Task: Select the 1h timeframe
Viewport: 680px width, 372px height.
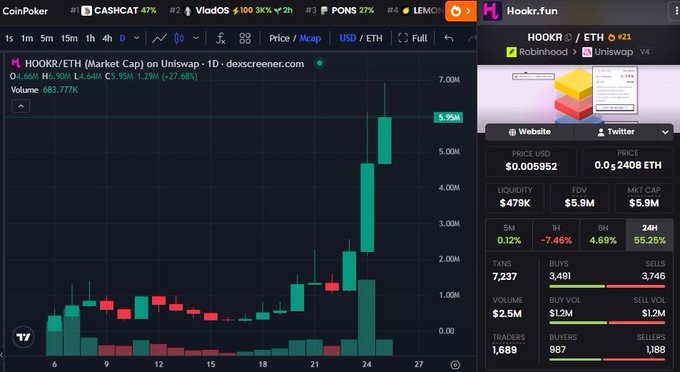Action: 90,39
